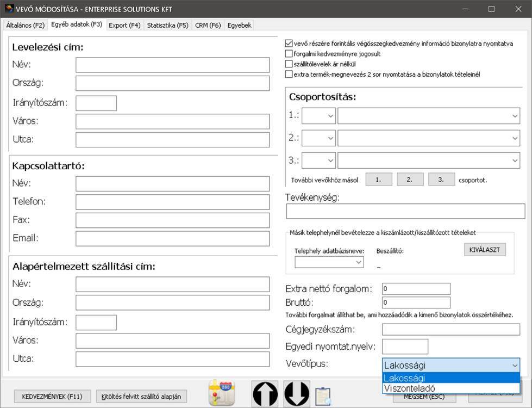Click the Levelezési cím Irányítószám field
This screenshot has height=408, width=532.
96,103
